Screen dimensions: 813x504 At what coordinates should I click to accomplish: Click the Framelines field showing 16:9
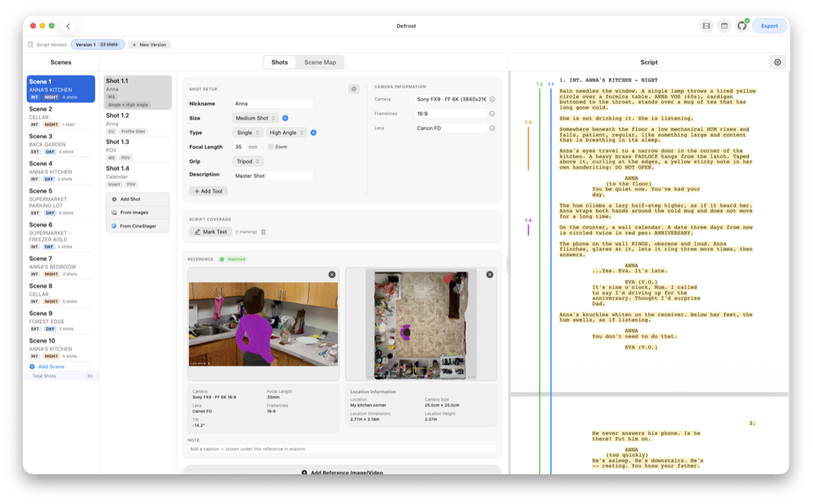(450, 114)
